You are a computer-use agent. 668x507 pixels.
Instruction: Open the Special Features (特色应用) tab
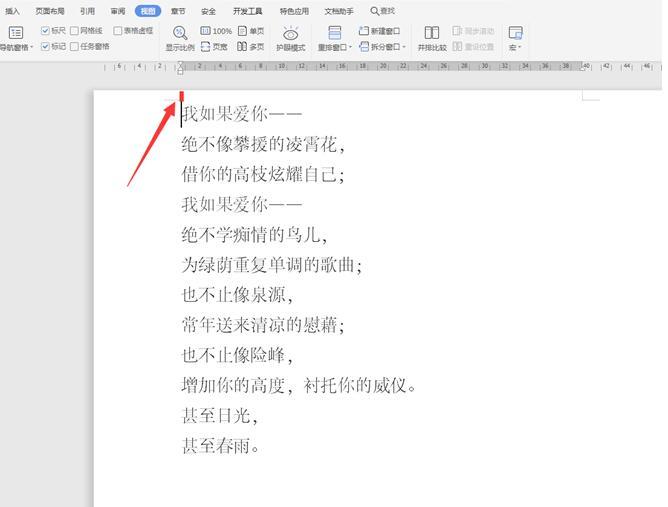coord(294,11)
